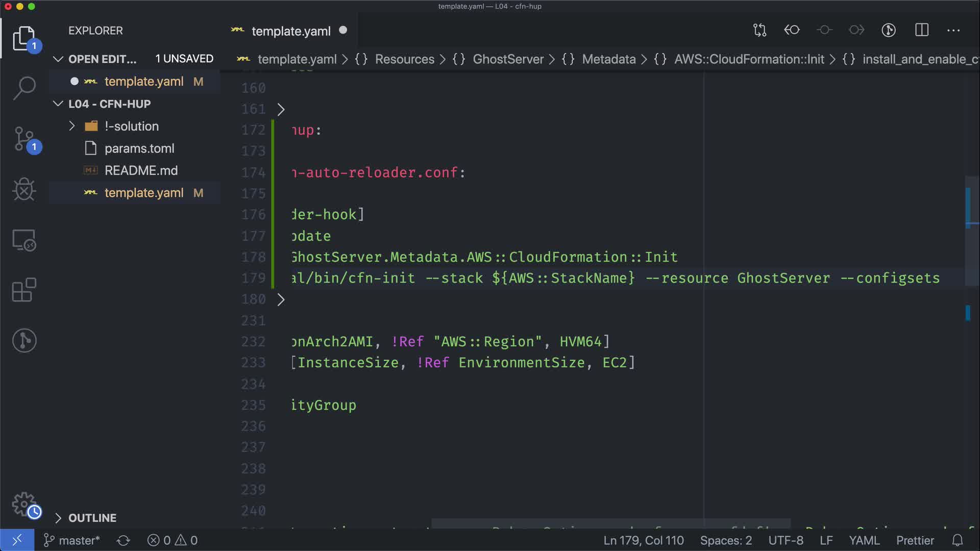This screenshot has width=980, height=551.
Task: Open the Search view in activity bar
Action: [24, 88]
